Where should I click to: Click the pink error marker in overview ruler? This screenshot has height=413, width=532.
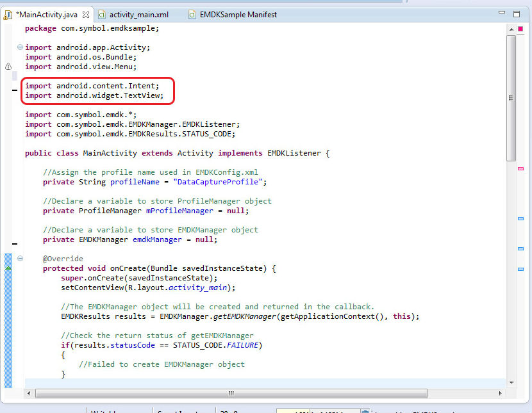[520, 168]
